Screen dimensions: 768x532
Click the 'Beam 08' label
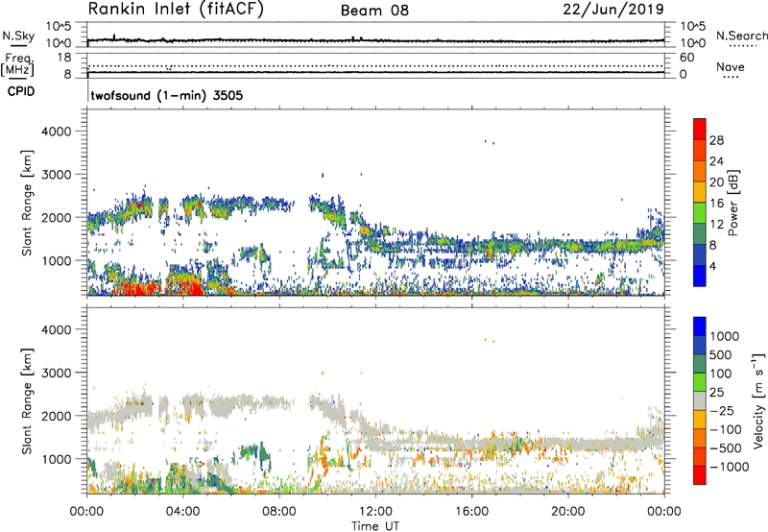pyautogui.click(x=374, y=11)
